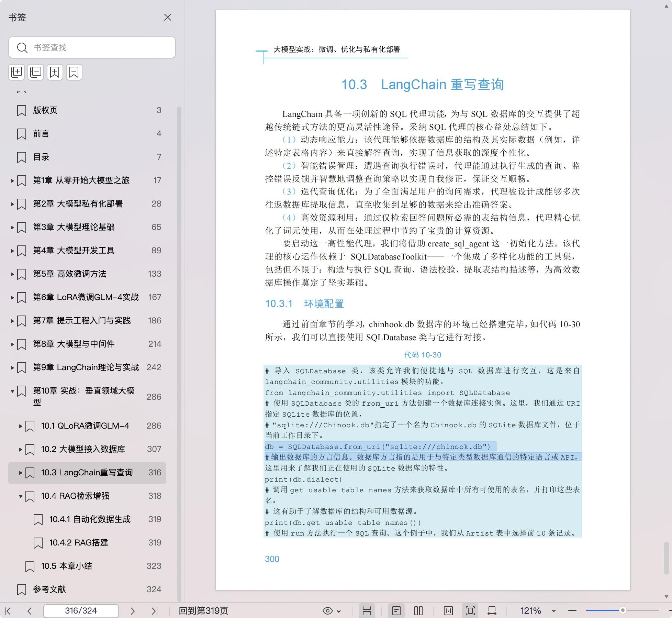Click the 代码 10-30 caption
The width and height of the screenshot is (672, 618).
pyautogui.click(x=423, y=355)
